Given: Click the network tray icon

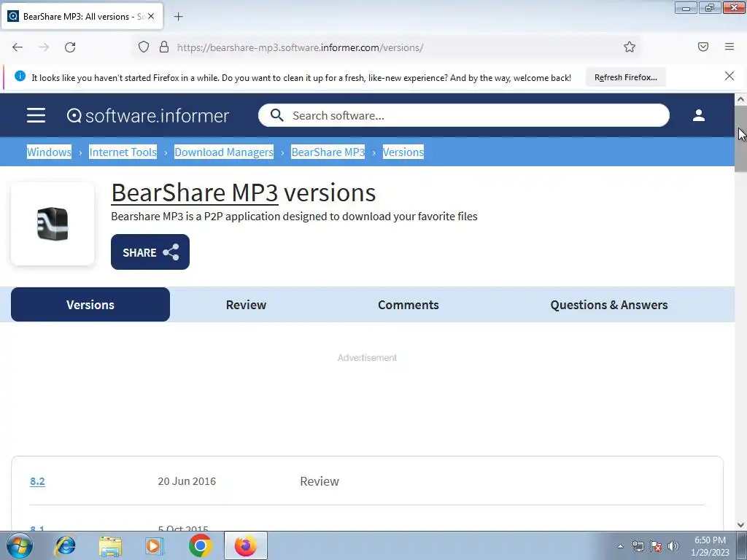Looking at the screenshot, I should (x=638, y=546).
